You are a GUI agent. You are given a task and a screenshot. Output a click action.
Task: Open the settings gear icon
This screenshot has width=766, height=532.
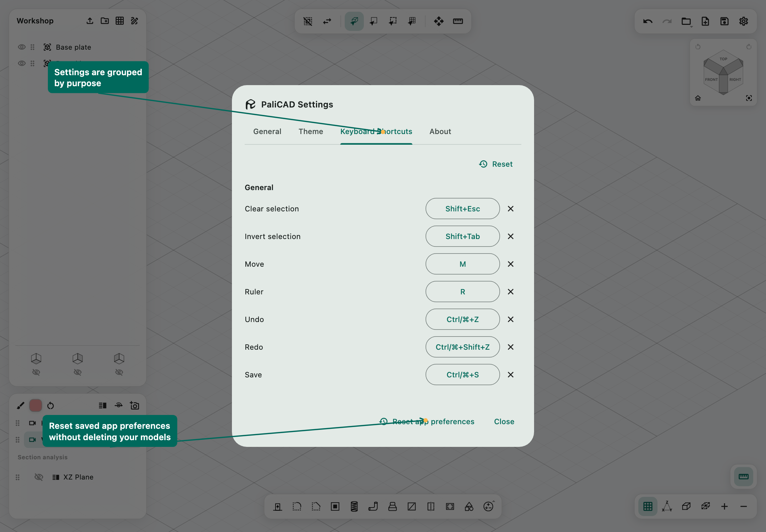point(744,21)
